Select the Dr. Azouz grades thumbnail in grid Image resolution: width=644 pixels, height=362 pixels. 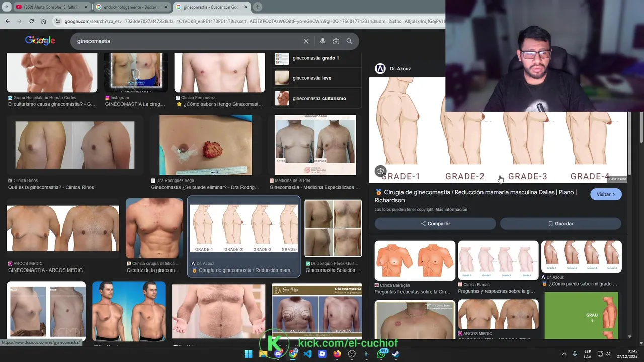click(244, 228)
